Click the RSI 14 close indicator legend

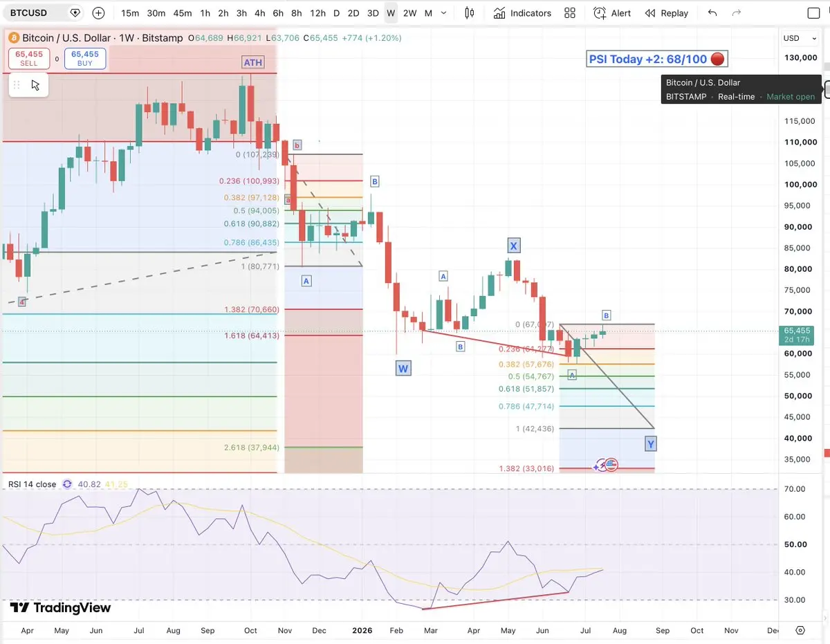(32, 484)
